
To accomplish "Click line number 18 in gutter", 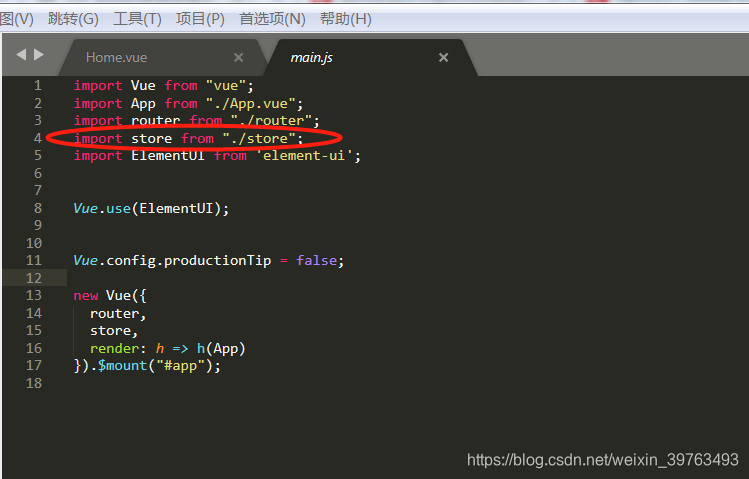I will (x=34, y=383).
